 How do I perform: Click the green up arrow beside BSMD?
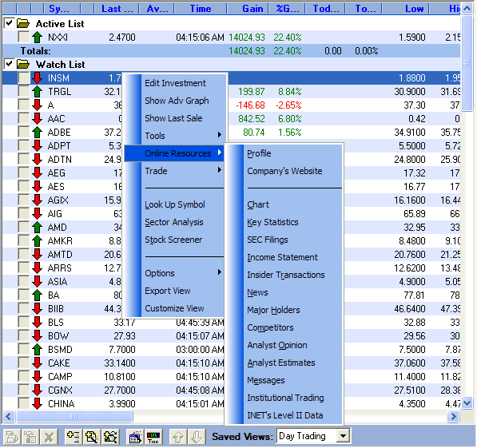pos(37,350)
